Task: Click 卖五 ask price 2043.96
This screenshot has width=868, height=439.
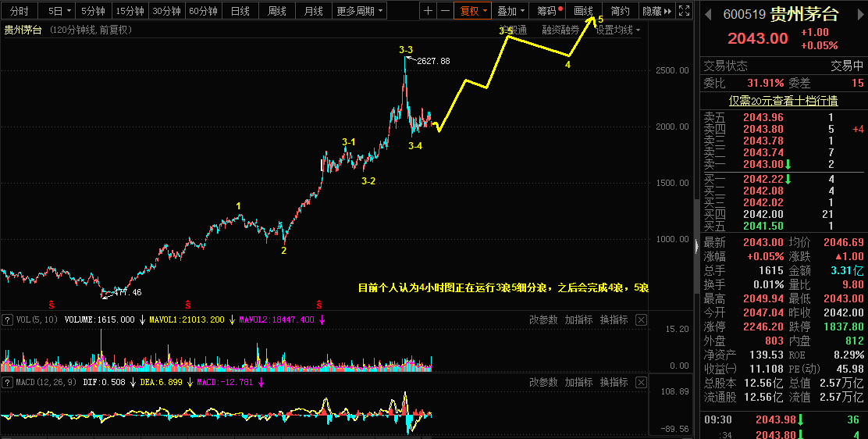Action: coord(763,117)
